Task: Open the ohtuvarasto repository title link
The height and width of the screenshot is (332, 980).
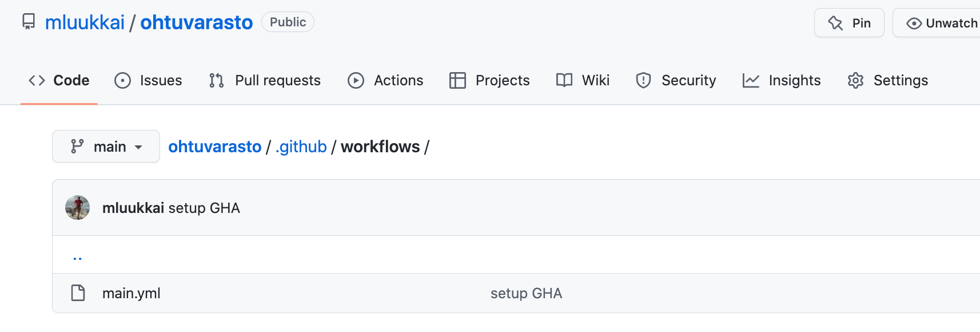Action: [196, 22]
